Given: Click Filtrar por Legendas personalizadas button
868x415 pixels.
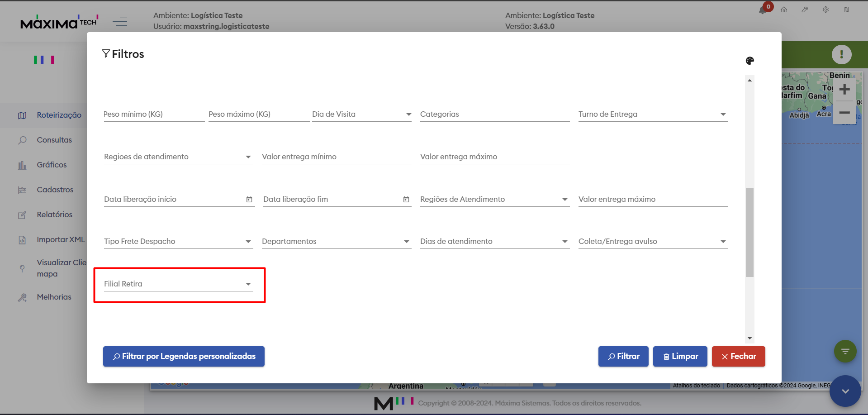Looking at the screenshot, I should tap(184, 356).
